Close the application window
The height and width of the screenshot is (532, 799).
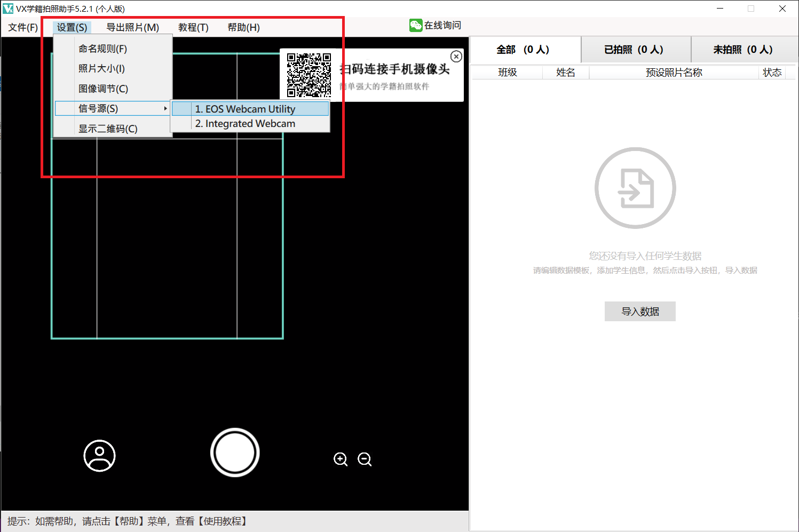[782, 9]
